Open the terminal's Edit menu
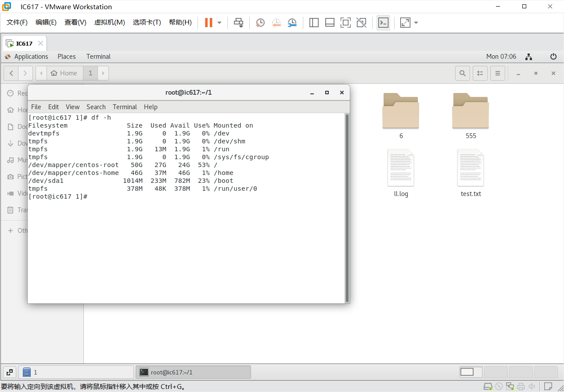Screen dimensions: 564x392 coord(54,107)
